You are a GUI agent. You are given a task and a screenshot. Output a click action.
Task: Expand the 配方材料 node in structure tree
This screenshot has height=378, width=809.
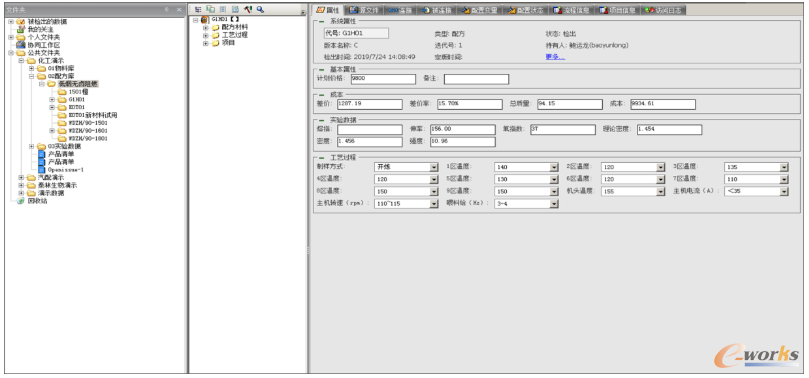(x=206, y=27)
